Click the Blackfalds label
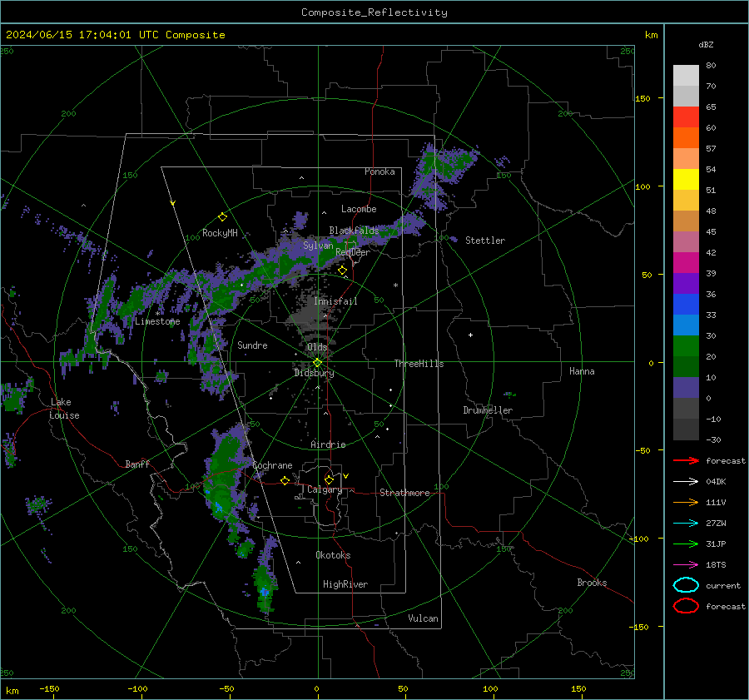Viewport: 749px width, 700px height. point(354,231)
